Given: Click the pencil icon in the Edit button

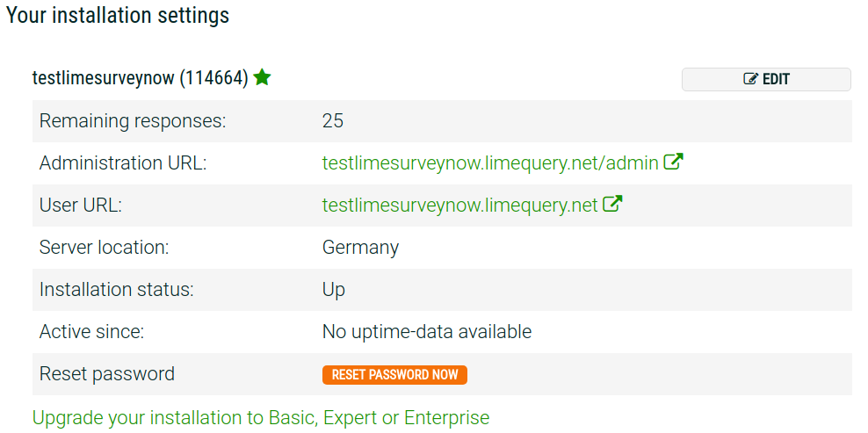Looking at the screenshot, I should 750,79.
